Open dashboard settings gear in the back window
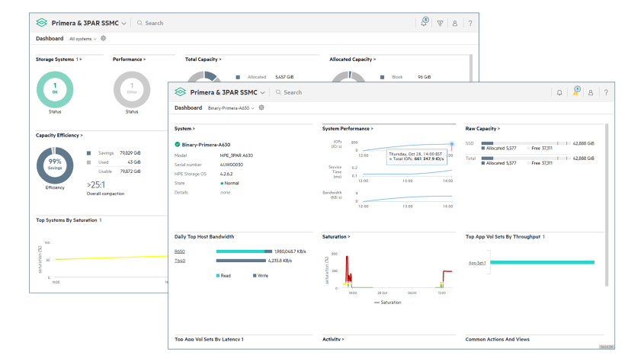The image size is (644, 362). click(104, 38)
